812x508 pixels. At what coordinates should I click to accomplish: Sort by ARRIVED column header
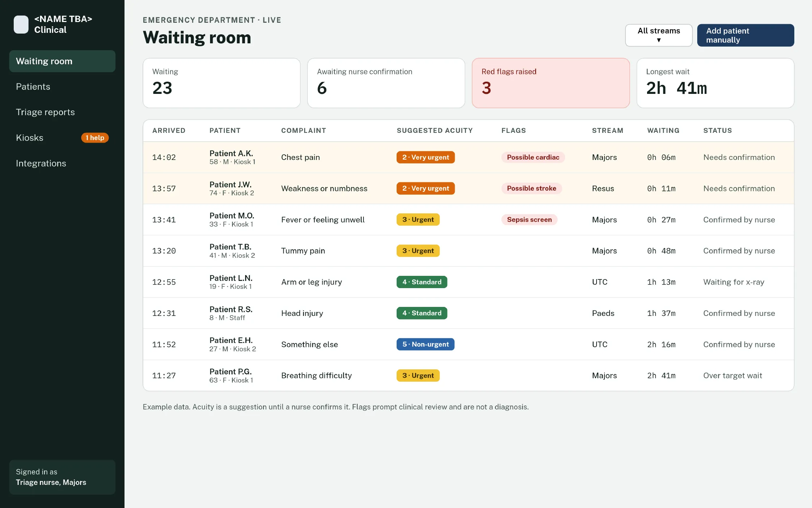[169, 131]
